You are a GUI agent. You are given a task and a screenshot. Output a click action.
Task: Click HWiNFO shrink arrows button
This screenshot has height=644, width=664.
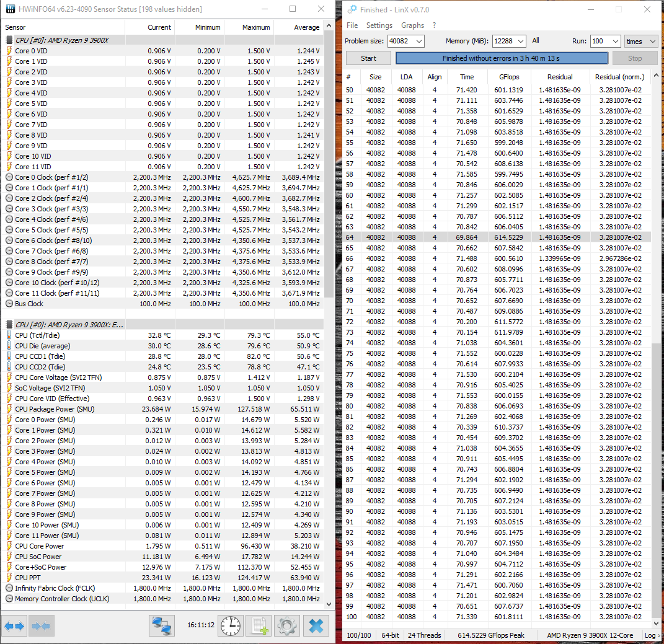[x=41, y=626]
